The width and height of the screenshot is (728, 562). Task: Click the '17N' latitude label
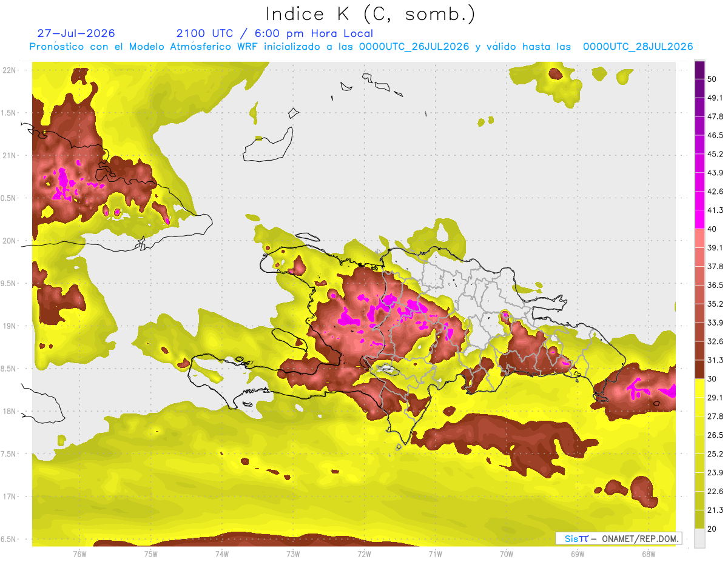[x=10, y=497]
